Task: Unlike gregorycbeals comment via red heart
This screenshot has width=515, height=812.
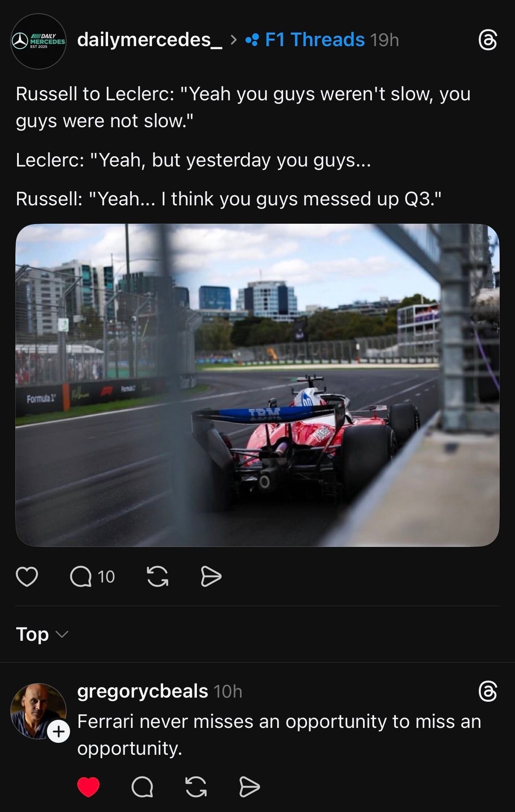Action: tap(88, 787)
